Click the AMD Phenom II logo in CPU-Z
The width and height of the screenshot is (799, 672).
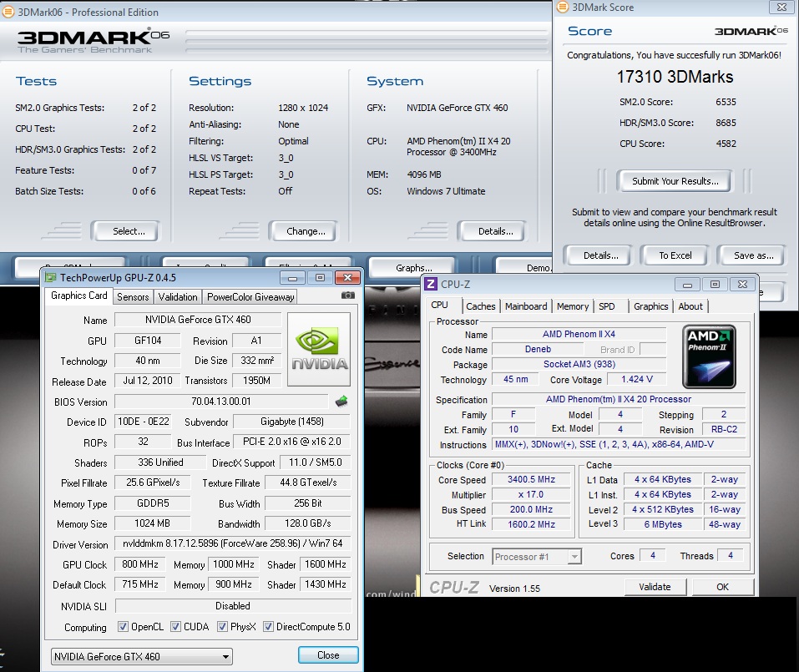[709, 356]
